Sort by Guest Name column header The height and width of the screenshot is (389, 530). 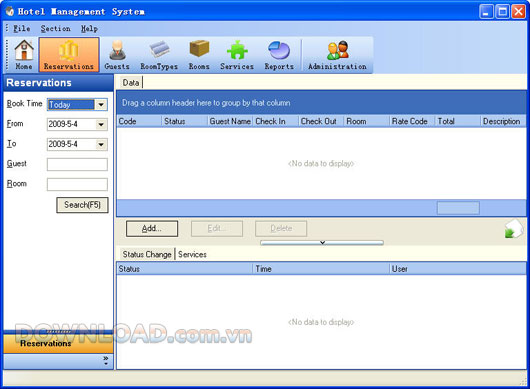pyautogui.click(x=230, y=121)
